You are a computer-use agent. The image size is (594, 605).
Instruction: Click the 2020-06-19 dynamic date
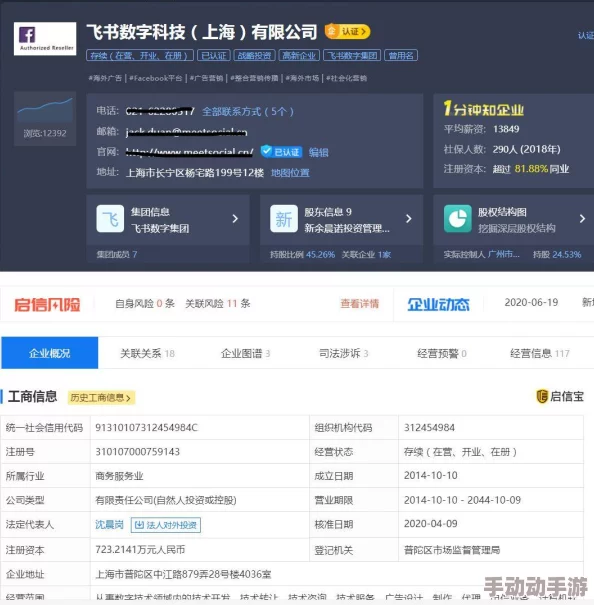click(531, 302)
